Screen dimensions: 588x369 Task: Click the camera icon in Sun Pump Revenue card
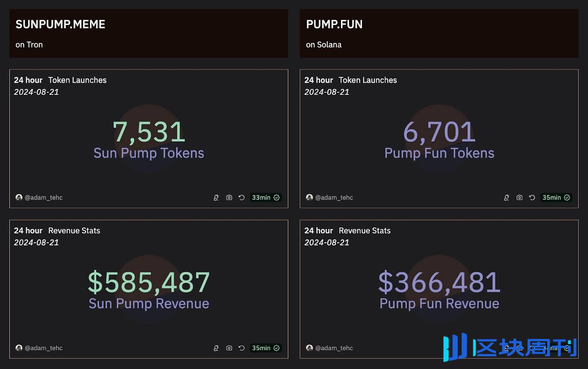(x=229, y=348)
